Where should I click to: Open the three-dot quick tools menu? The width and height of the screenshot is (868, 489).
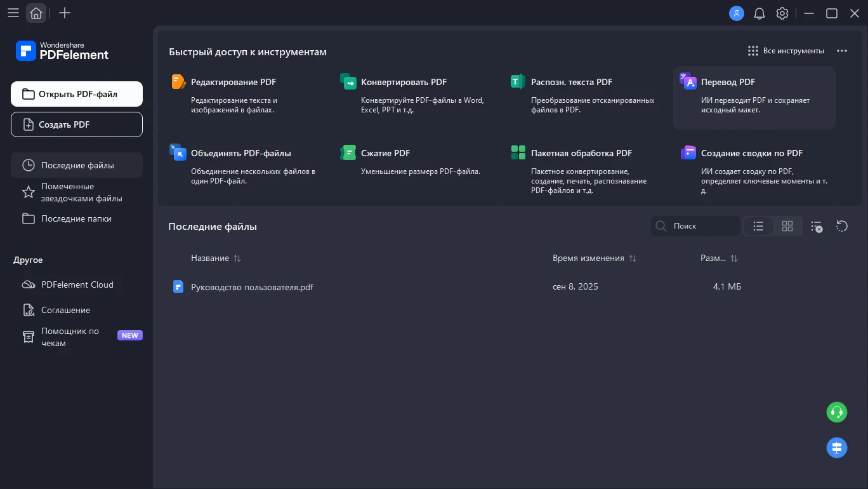(x=842, y=51)
